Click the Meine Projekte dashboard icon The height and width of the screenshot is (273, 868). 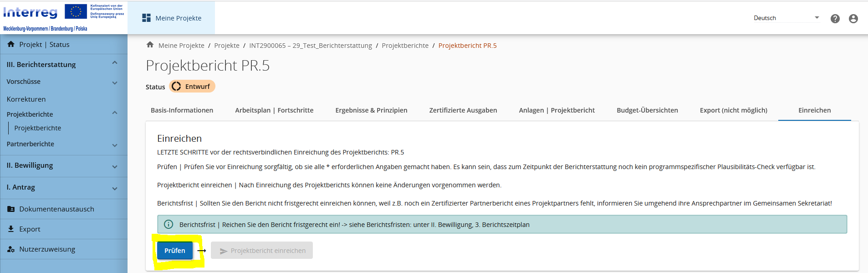tap(146, 18)
